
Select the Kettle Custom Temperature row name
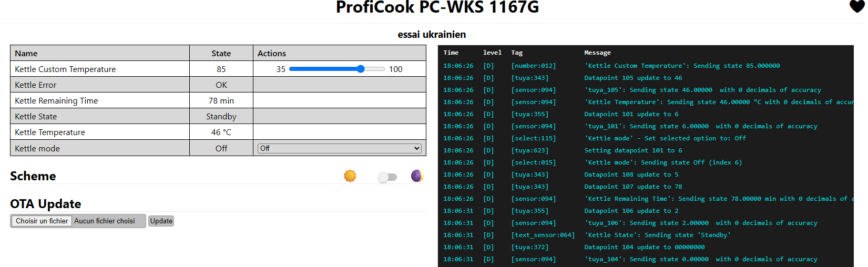[x=65, y=69]
